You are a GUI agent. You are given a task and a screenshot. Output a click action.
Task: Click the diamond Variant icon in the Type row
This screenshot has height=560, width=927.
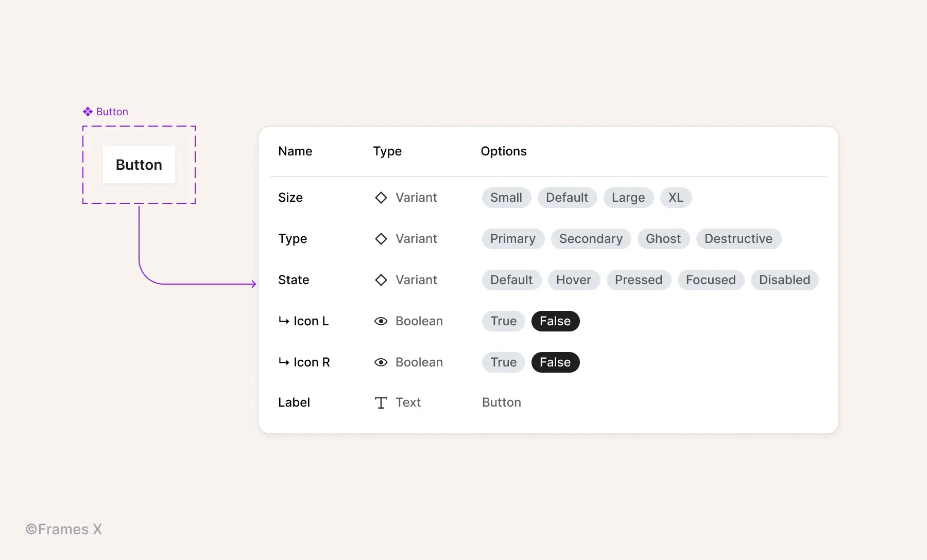(x=381, y=239)
